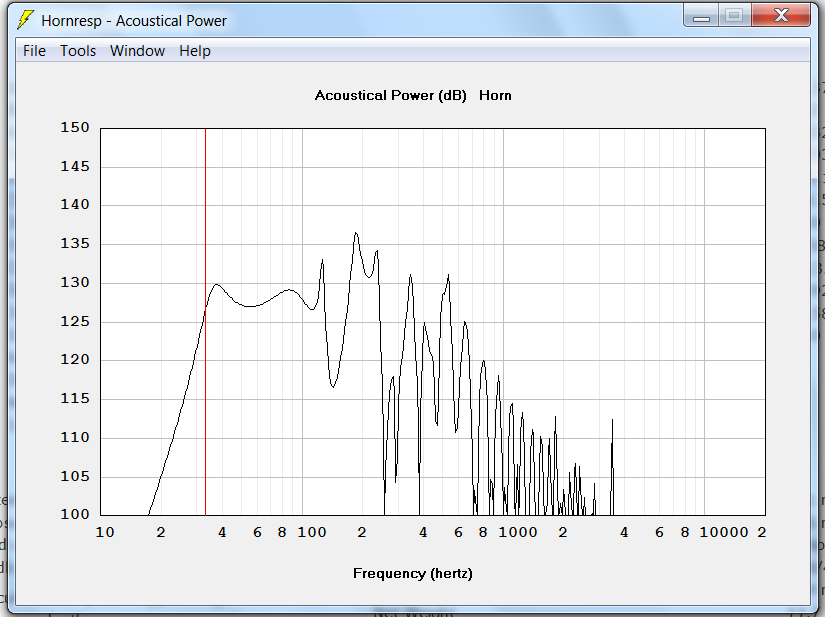
Task: Click the highest response peak just under 200 Hz
Action: coord(356,233)
